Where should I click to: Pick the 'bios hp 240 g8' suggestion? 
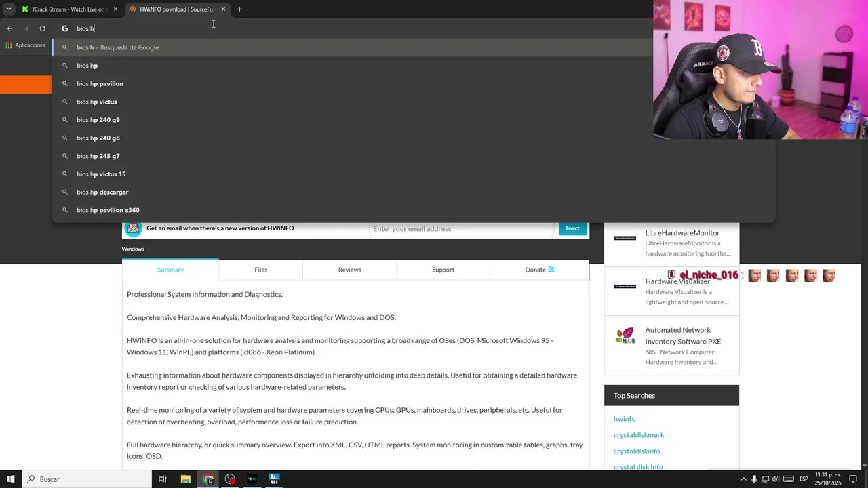tap(353, 138)
